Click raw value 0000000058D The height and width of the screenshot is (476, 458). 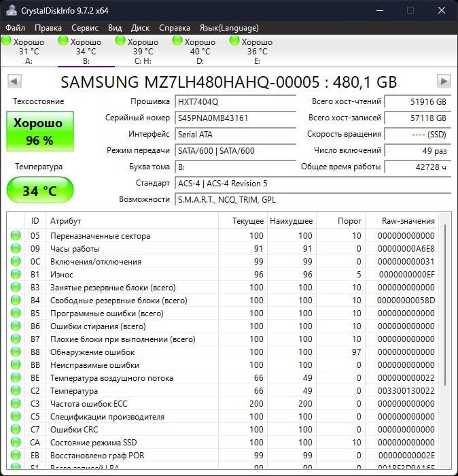(406, 301)
